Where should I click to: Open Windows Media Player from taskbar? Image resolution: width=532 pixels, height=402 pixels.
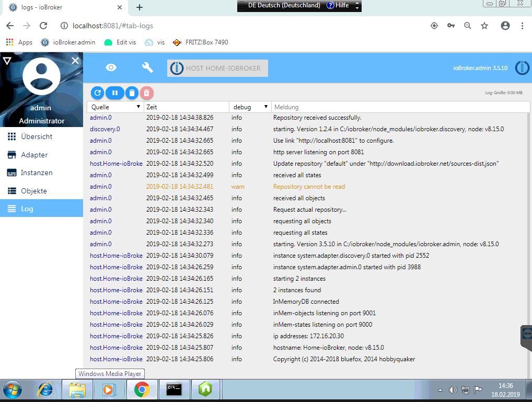click(x=109, y=390)
